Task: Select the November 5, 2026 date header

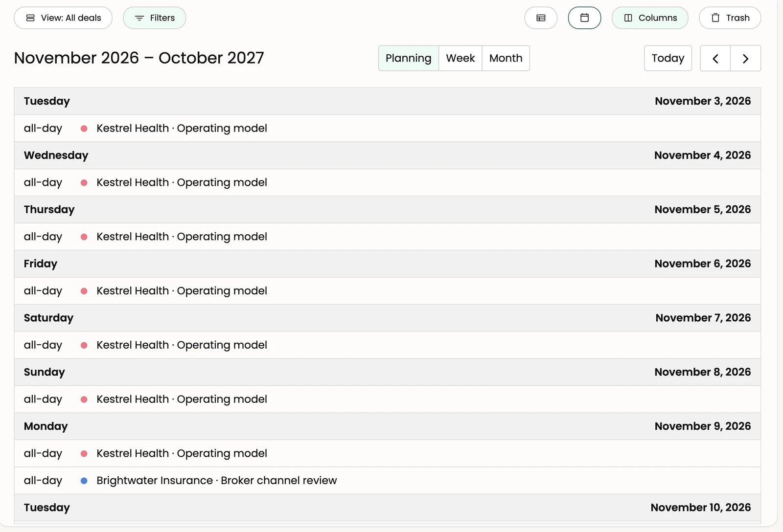Action: (703, 210)
